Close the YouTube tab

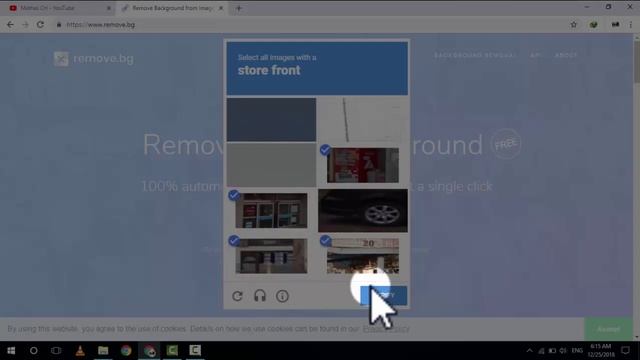coord(109,8)
